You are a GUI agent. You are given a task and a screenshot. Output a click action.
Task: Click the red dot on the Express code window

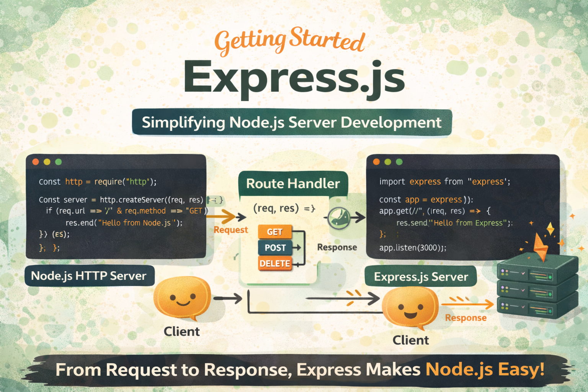tap(376, 162)
